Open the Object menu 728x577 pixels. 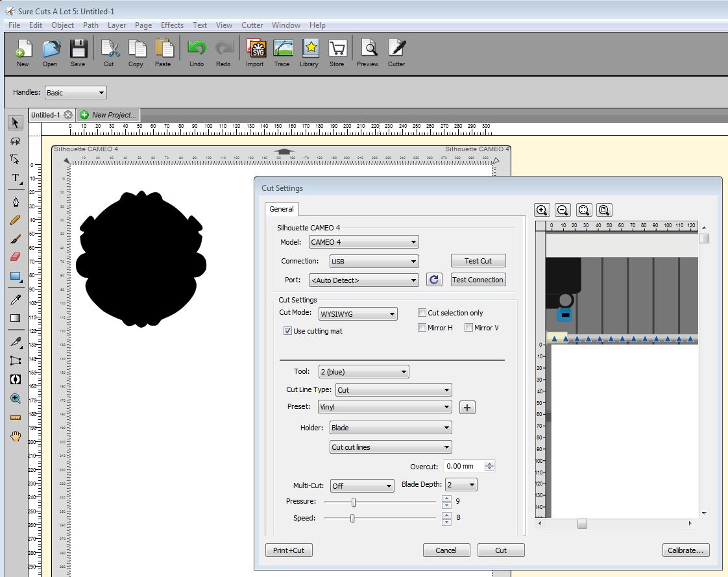click(63, 25)
